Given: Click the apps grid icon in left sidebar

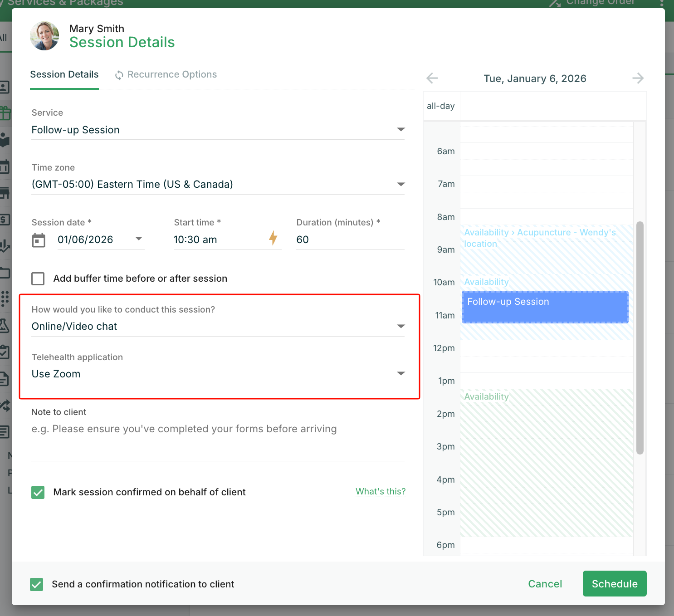Looking at the screenshot, I should coord(5,298).
